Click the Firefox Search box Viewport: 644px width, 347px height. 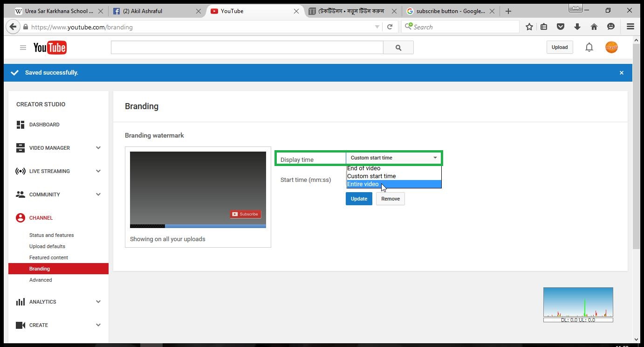tap(460, 27)
